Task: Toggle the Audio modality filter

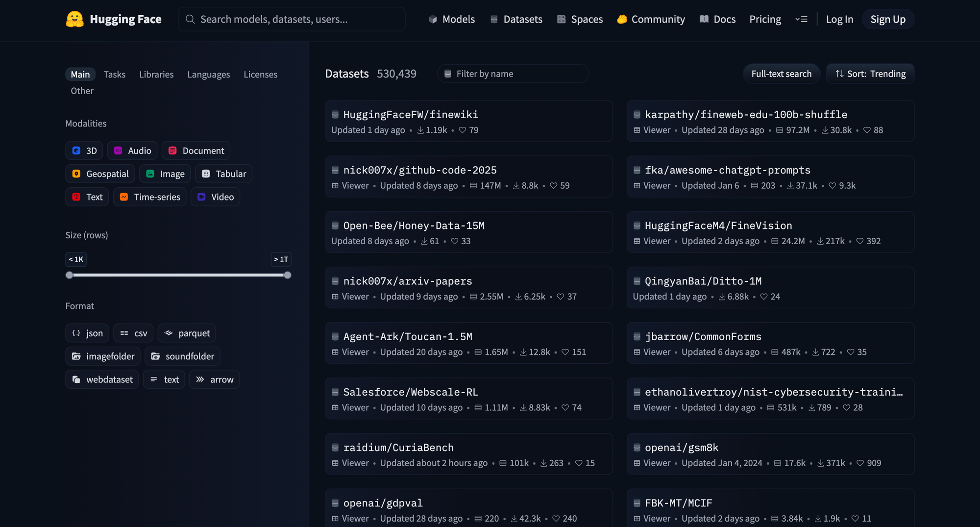Action: point(132,151)
